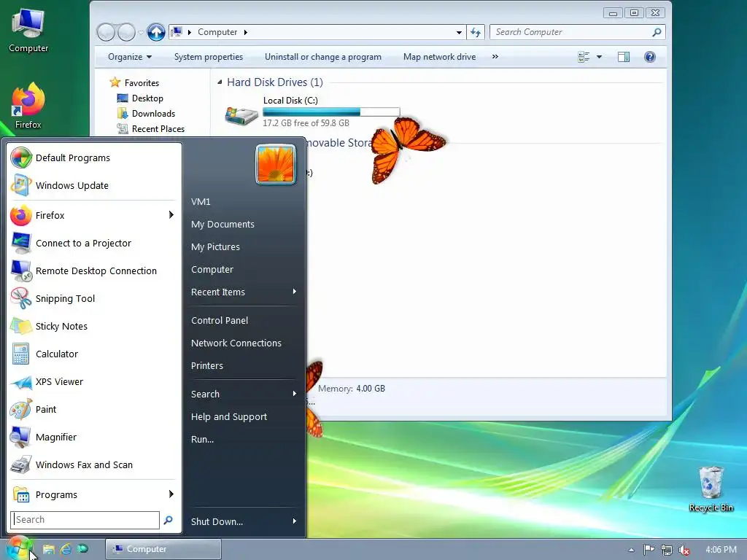Click the Local Disk C: usage bar

pyautogui.click(x=331, y=112)
